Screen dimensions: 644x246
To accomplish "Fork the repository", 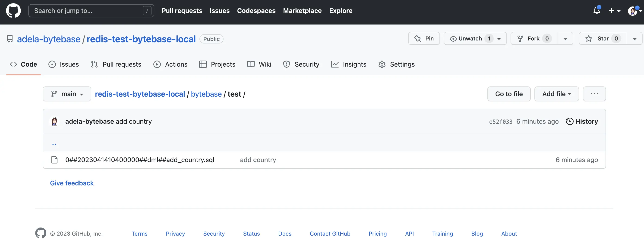I will point(534,38).
